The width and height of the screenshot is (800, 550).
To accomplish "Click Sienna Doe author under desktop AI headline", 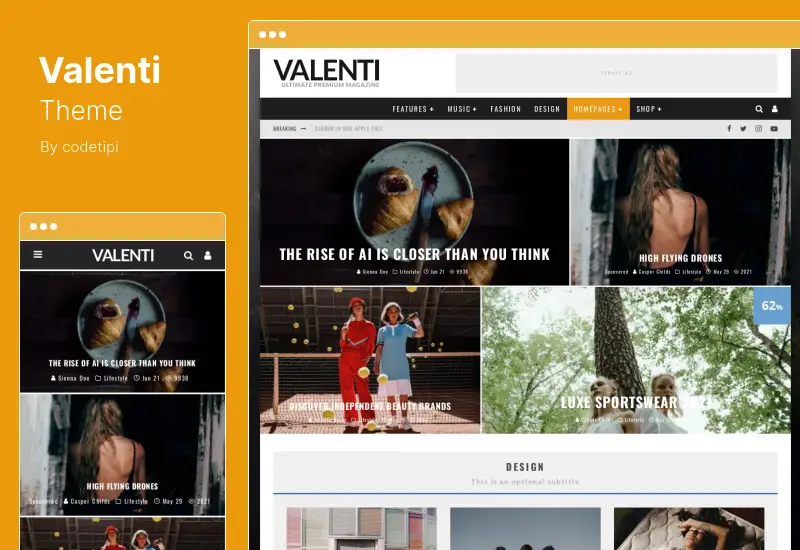I will tap(372, 272).
